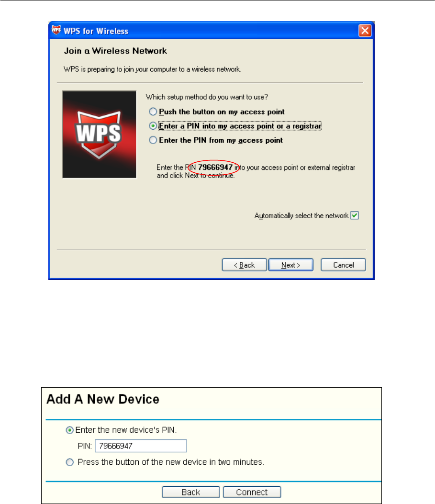This screenshot has height=504, width=435.
Task: Click Back in Add A New Device panel
Action: coord(191,492)
